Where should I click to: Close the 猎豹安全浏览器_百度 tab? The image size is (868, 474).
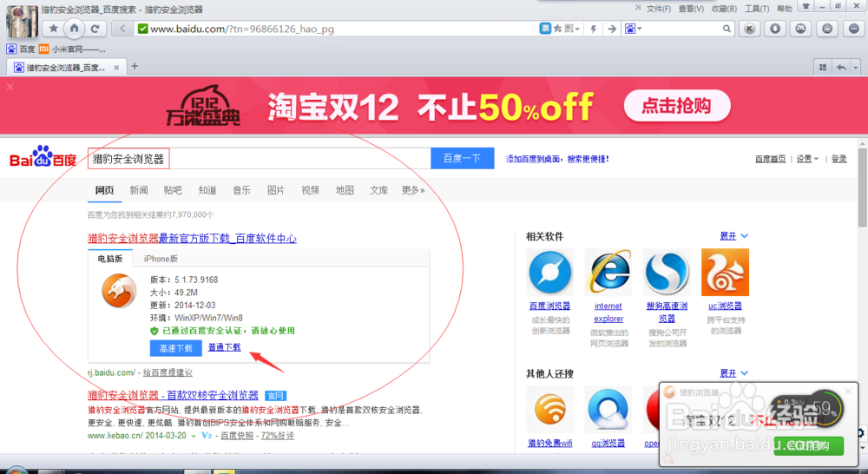(x=116, y=68)
